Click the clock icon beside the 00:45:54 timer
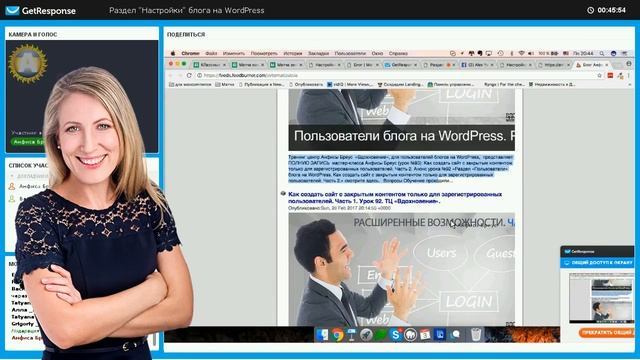 click(590, 10)
